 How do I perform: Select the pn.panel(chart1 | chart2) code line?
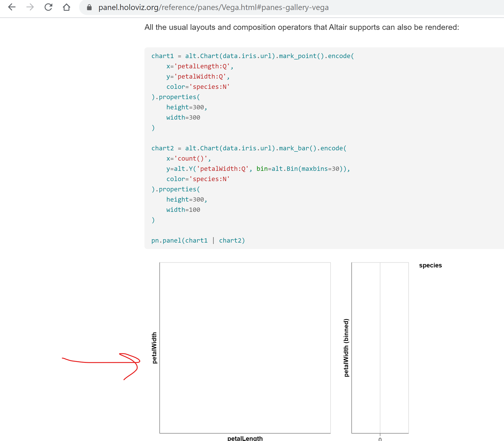(198, 241)
